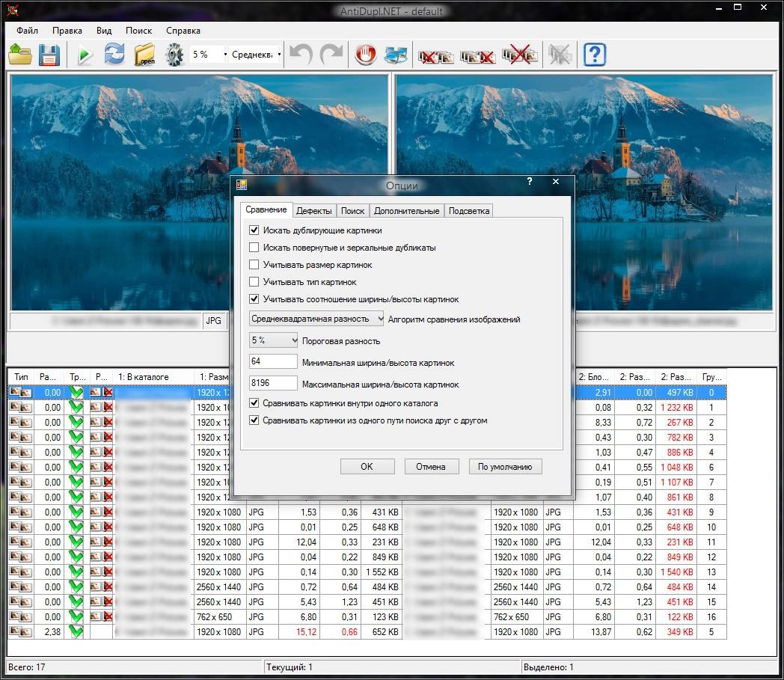The width and height of the screenshot is (784, 680).
Task: Open the Вид menu
Action: point(104,31)
